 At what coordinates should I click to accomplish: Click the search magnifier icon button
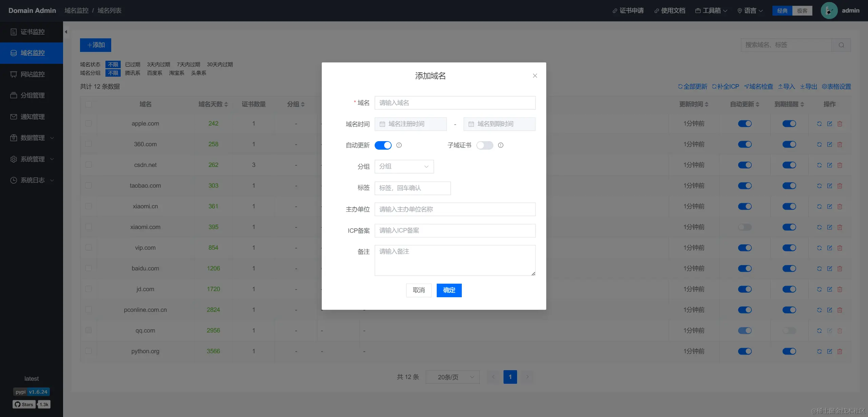click(x=841, y=45)
